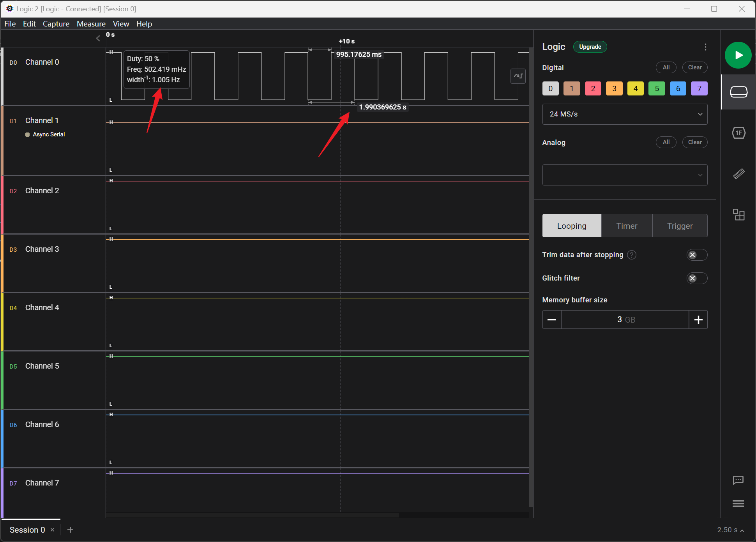Start capture with the green play button
This screenshot has height=542, width=756.
[x=738, y=55]
